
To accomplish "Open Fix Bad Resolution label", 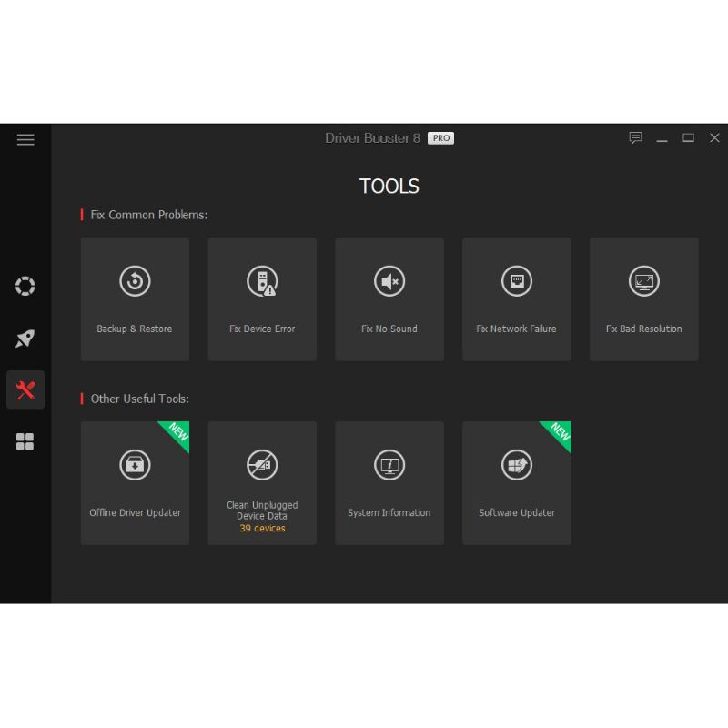I will pos(643,329).
